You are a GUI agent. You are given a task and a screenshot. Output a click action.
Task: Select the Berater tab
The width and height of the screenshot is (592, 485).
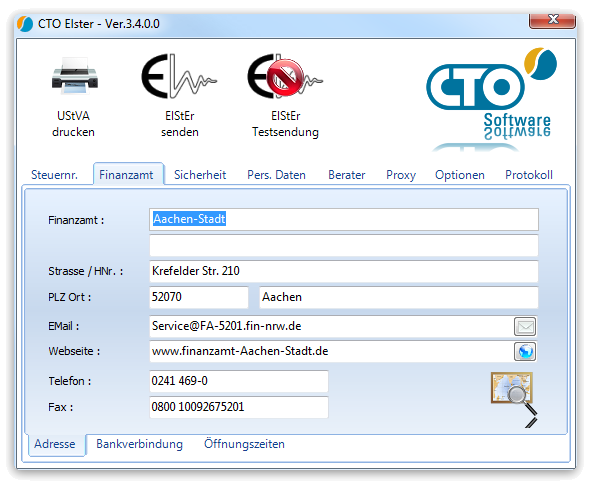tap(347, 175)
